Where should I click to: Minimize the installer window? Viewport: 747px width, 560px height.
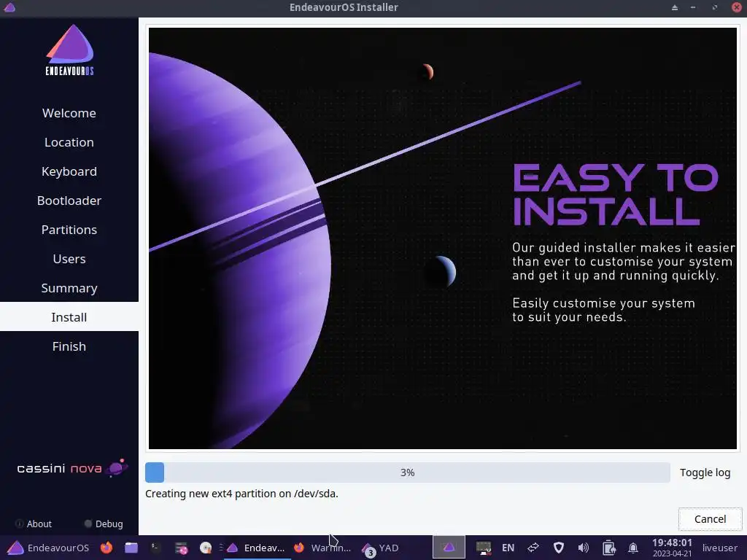(693, 7)
